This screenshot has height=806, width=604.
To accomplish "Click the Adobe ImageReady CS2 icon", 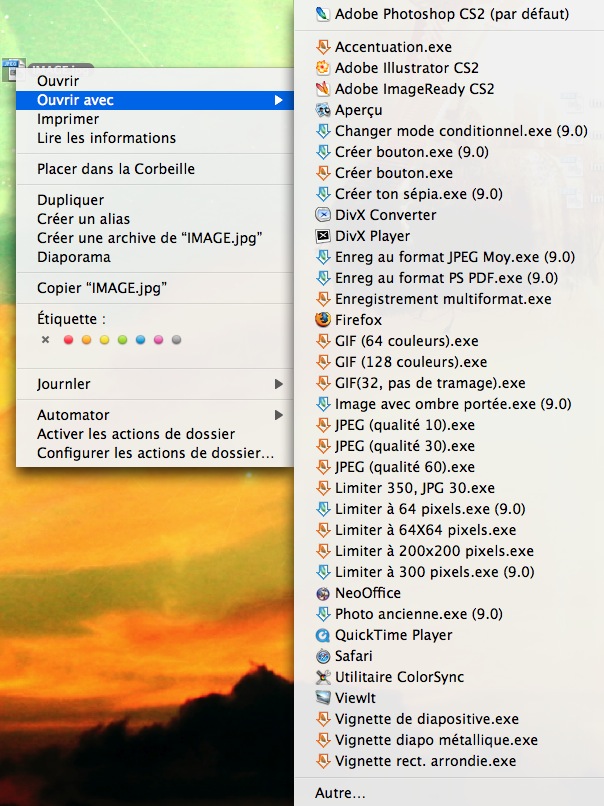I will click(x=322, y=89).
